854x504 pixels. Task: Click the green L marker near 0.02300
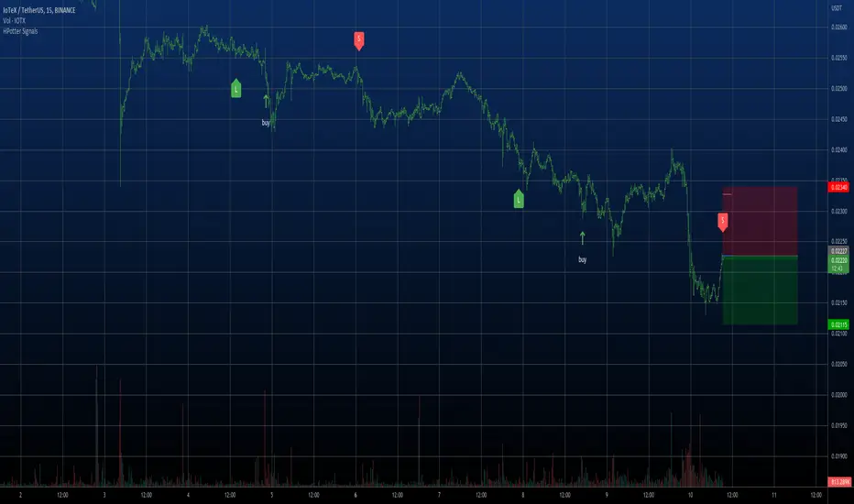(x=519, y=199)
